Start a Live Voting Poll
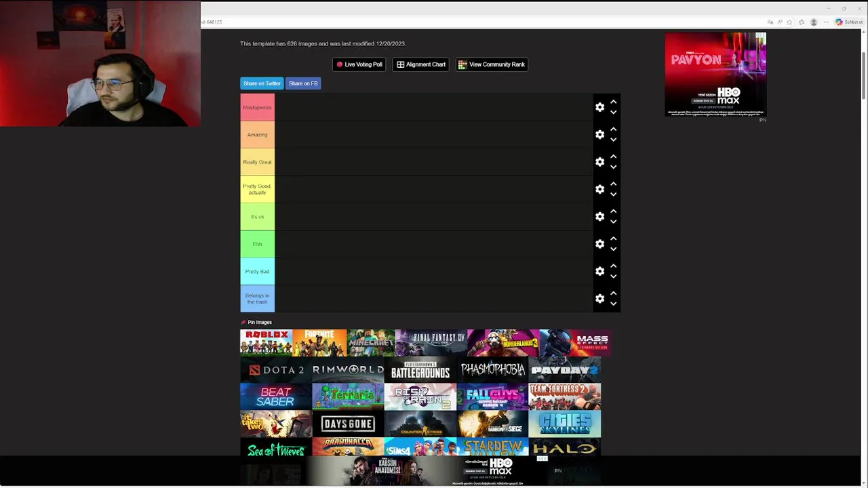The width and height of the screenshot is (868, 488). [359, 64]
